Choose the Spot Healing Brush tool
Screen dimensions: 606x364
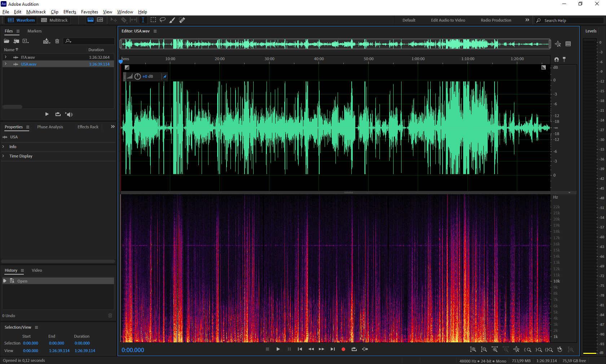pos(182,20)
